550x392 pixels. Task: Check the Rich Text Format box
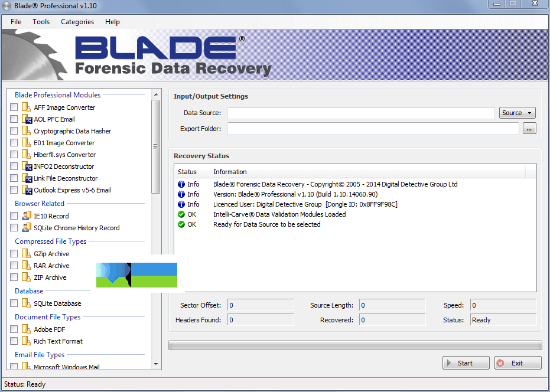(x=14, y=341)
